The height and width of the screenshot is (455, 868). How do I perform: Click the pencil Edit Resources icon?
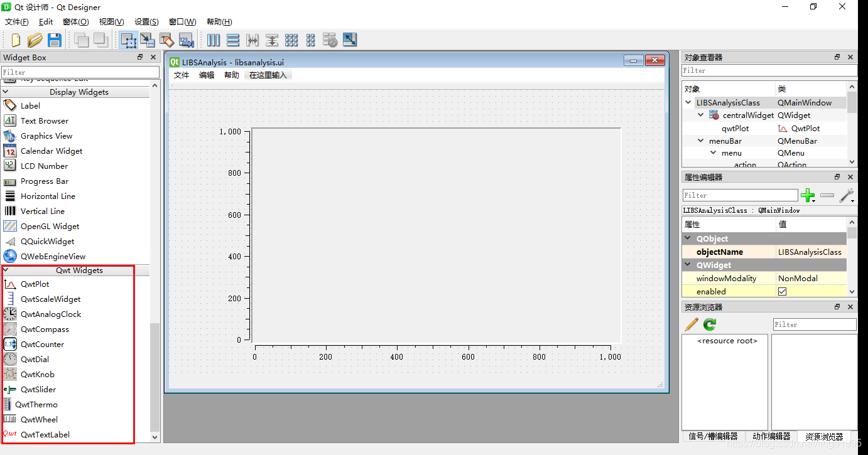click(692, 324)
